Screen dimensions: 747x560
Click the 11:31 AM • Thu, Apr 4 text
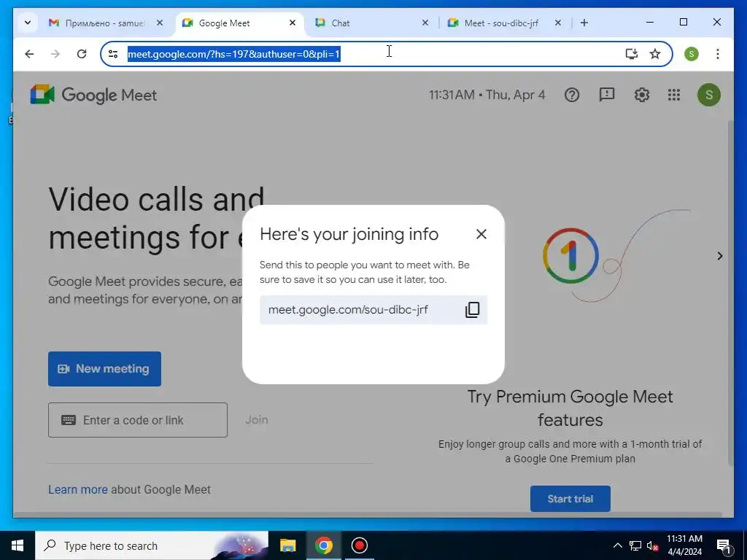pyautogui.click(x=487, y=95)
